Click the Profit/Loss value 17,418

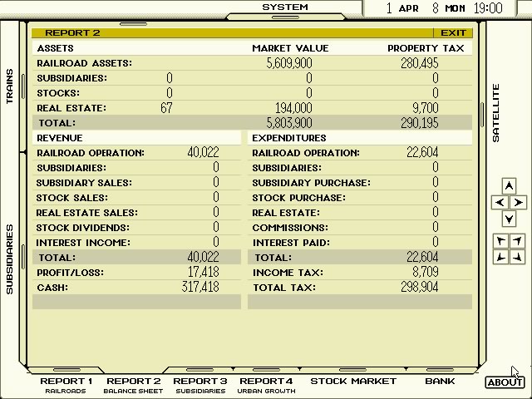click(203, 272)
